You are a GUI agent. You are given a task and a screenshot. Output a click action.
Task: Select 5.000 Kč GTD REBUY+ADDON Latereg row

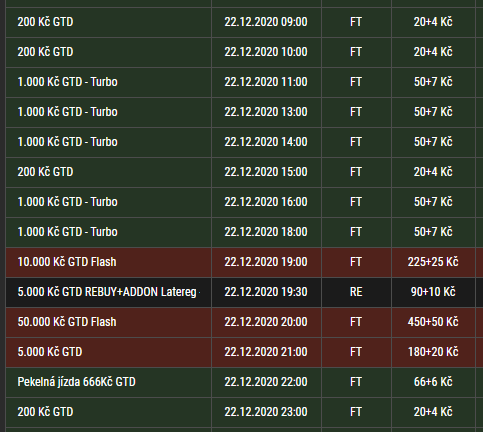[x=241, y=292]
